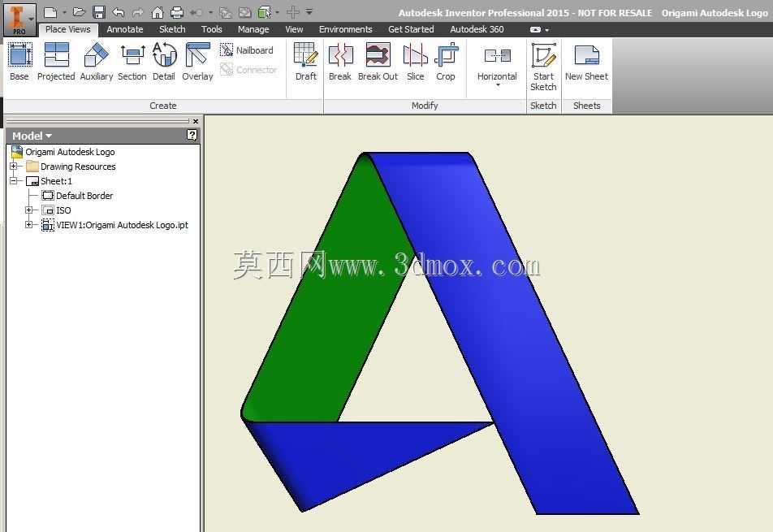This screenshot has height=532, width=773.
Task: Open the New file dropdown arrow
Action: [63, 13]
